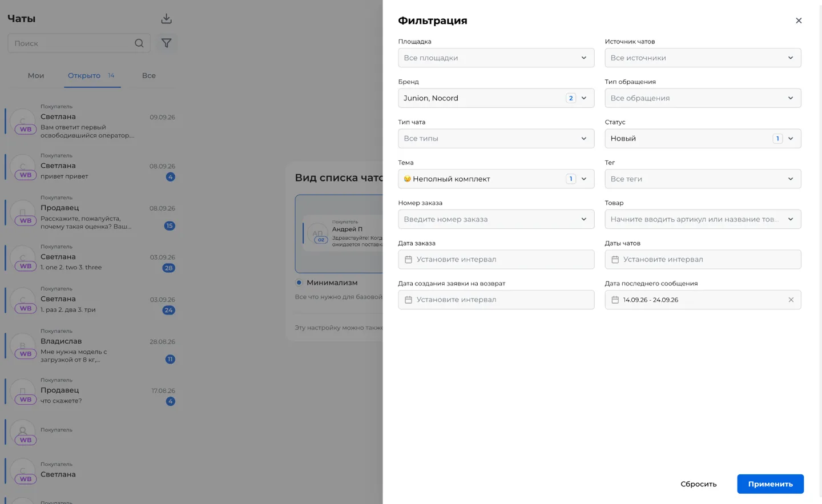Click unread badge 15 on Продавец chat

(x=170, y=225)
